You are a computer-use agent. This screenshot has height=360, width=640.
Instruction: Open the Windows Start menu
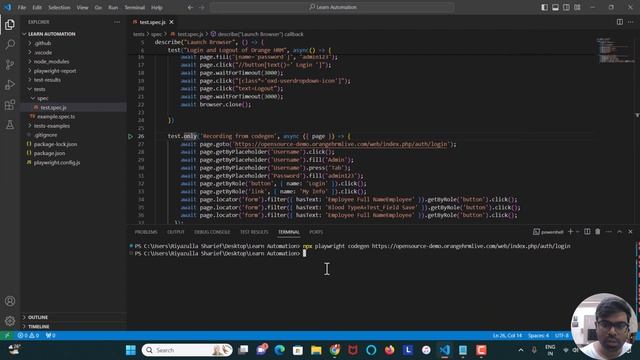(x=131, y=350)
